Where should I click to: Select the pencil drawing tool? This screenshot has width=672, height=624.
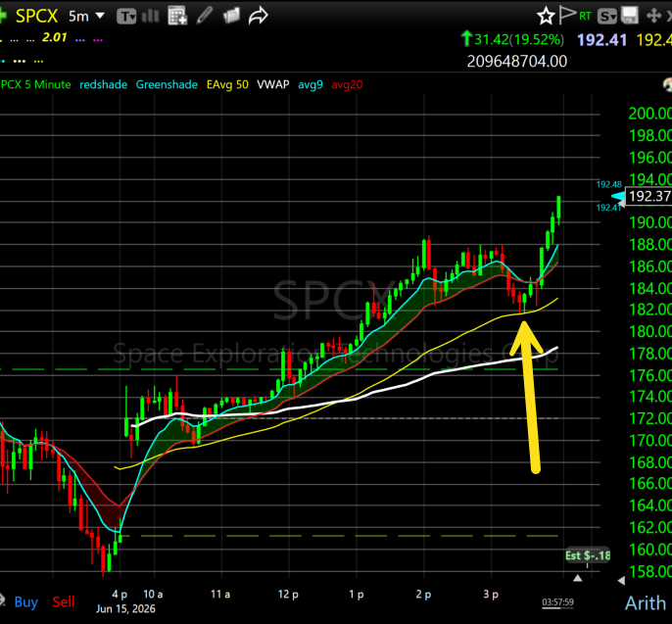[x=205, y=16]
